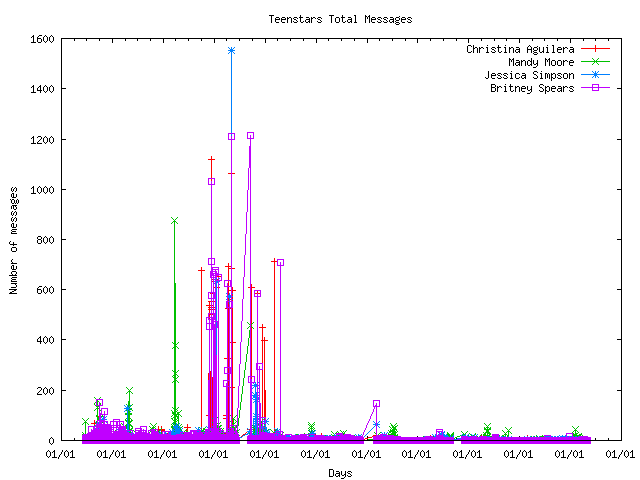Screen dimensions: 640x480
Task: Select the green Mandy Moore peak near 875
Action: click(x=174, y=221)
